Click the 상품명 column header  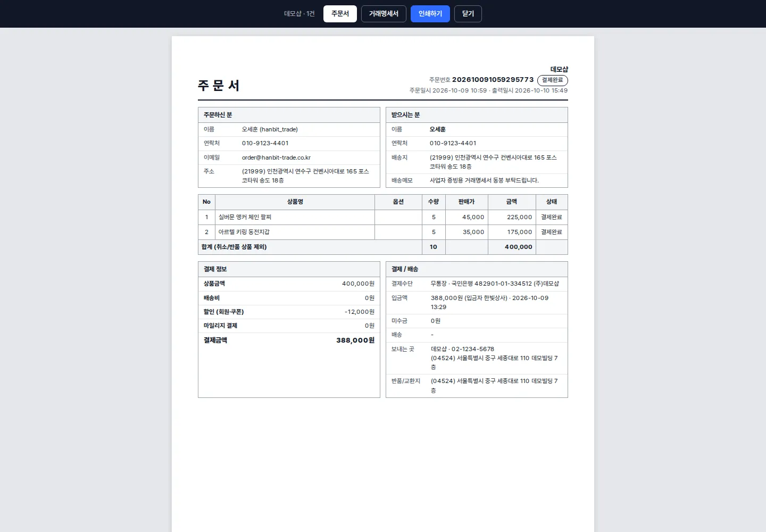click(295, 202)
